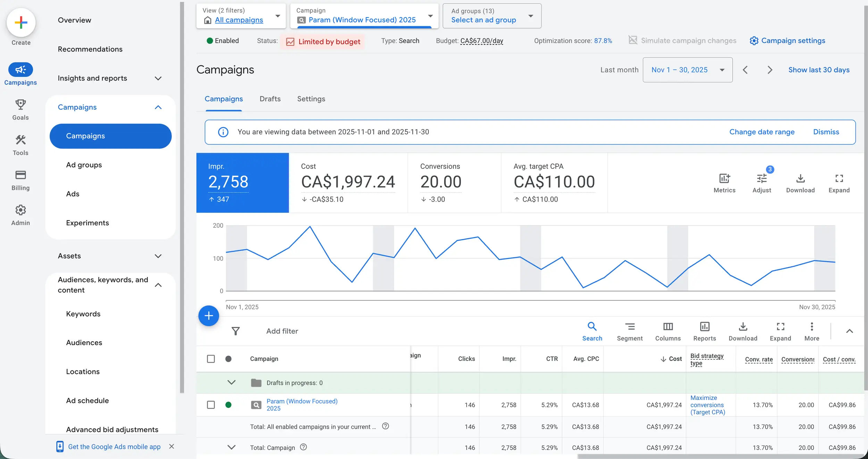Open the Select an ad group dropdown
The image size is (868, 459).
[x=492, y=16]
